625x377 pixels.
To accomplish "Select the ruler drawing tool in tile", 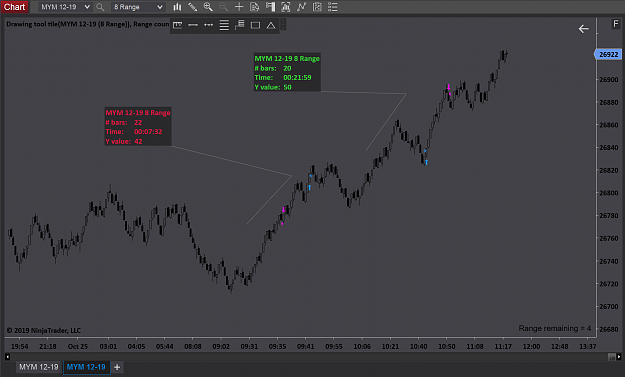I will click(178, 25).
